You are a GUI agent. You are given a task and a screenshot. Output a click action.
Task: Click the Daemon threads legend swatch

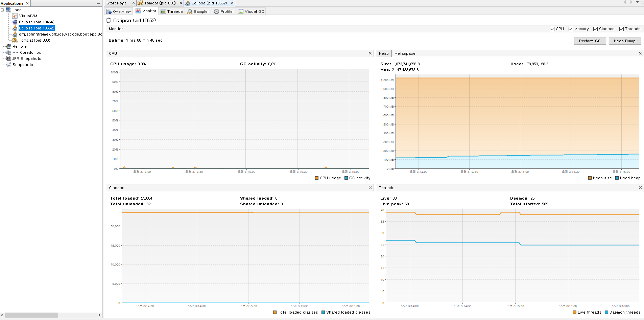tap(606, 312)
